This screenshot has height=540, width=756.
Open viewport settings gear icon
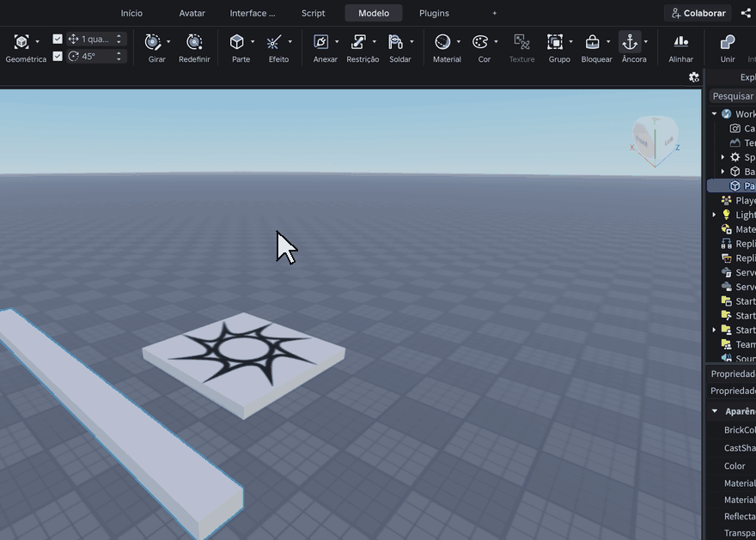694,77
